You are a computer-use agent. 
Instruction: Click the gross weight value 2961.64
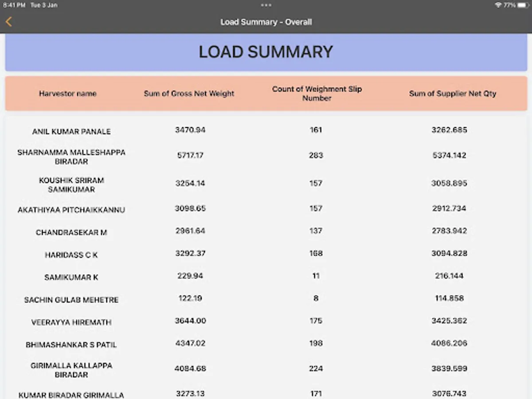pos(190,231)
